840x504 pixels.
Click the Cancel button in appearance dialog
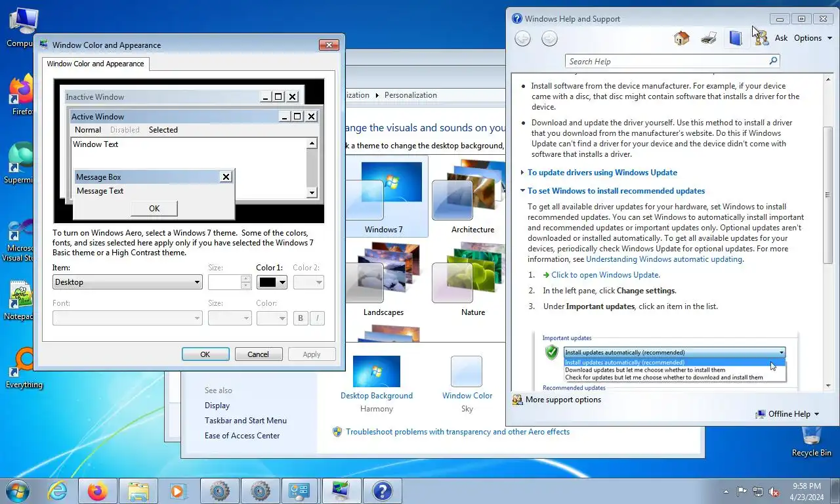pyautogui.click(x=258, y=354)
